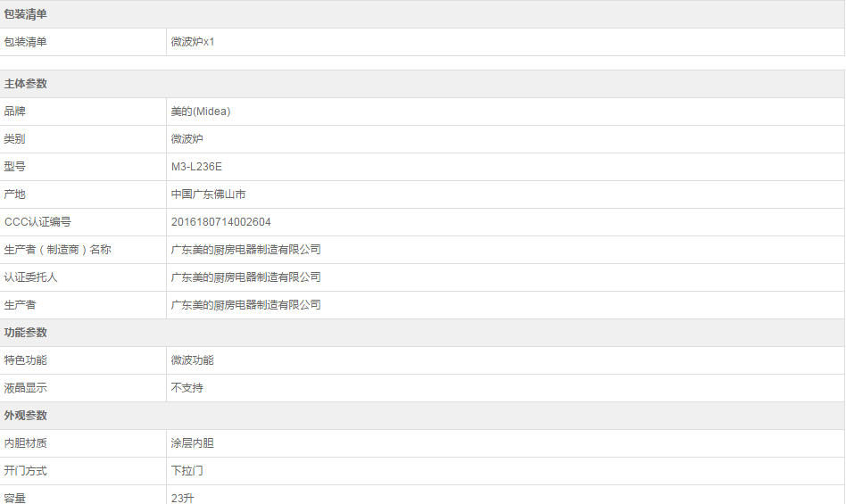
Task: Click the 微波炉x1 value cell
Action: 506,42
